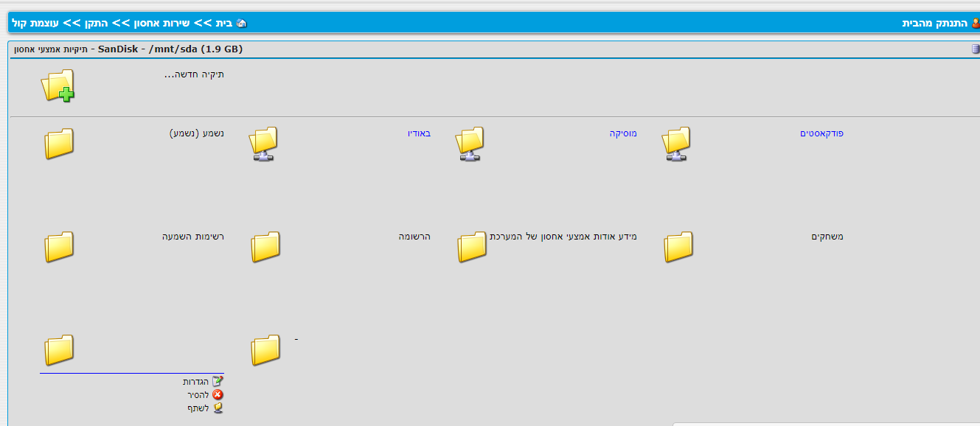Open the מידע אודות אמצעי אחסון folder icon

tap(472, 247)
